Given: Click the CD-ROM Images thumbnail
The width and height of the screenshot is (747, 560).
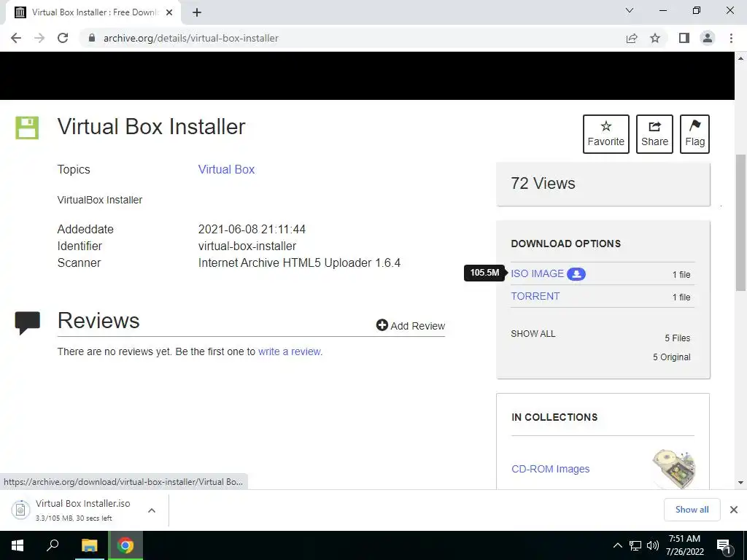Looking at the screenshot, I should pos(673,468).
